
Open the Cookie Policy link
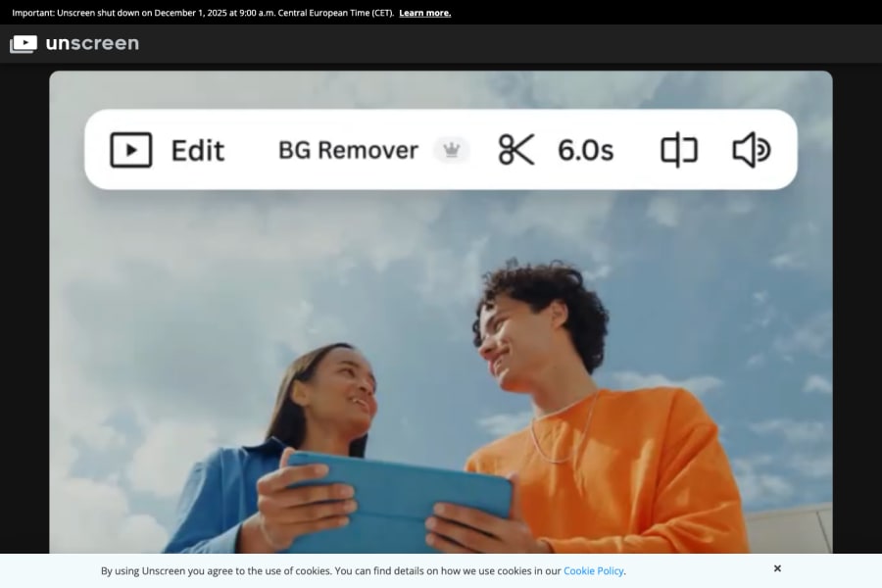point(594,570)
